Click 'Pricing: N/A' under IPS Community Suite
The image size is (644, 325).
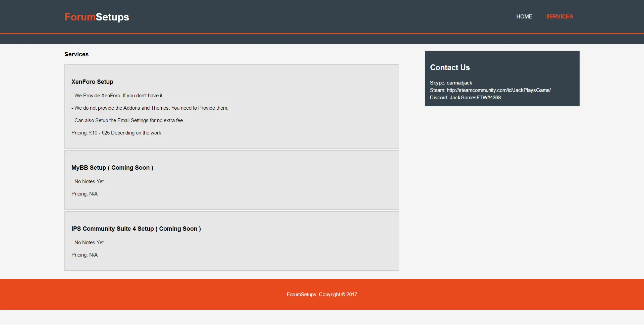[85, 255]
